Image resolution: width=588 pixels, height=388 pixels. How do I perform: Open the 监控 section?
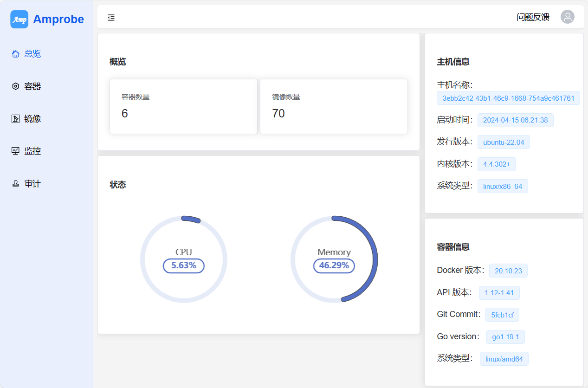tap(32, 151)
